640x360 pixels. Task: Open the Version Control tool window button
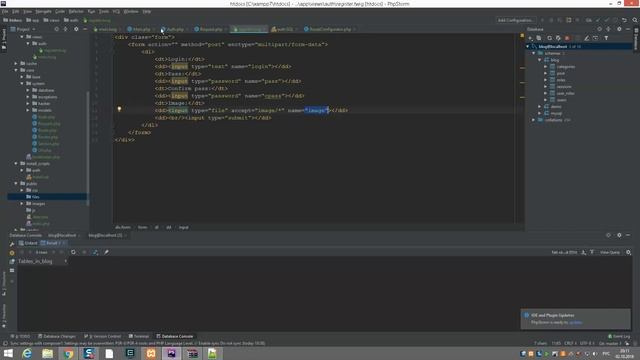tap(102, 336)
